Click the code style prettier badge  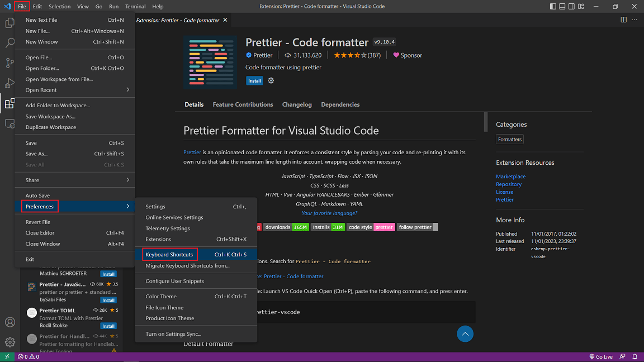(x=371, y=227)
